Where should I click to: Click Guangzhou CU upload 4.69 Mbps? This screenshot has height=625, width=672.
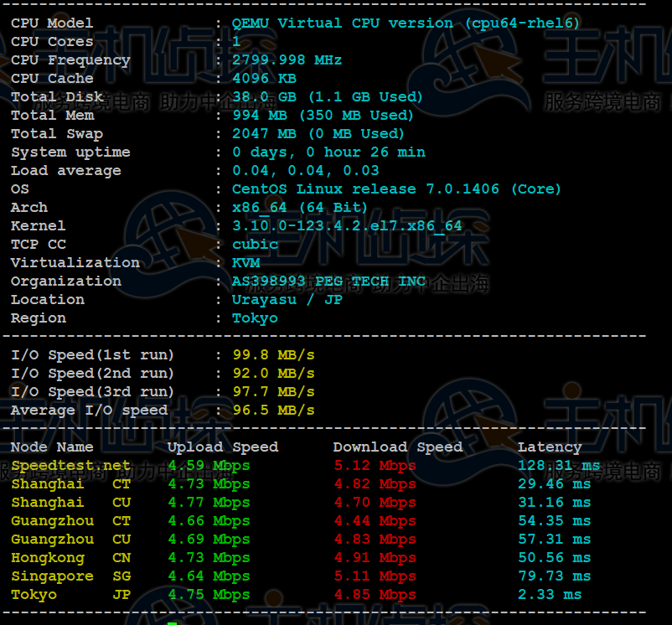(209, 539)
